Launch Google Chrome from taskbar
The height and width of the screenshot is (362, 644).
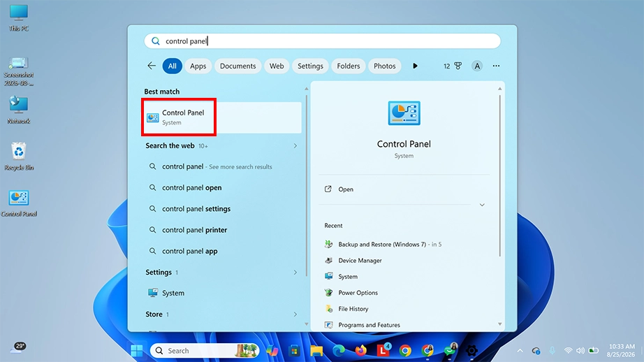click(405, 351)
